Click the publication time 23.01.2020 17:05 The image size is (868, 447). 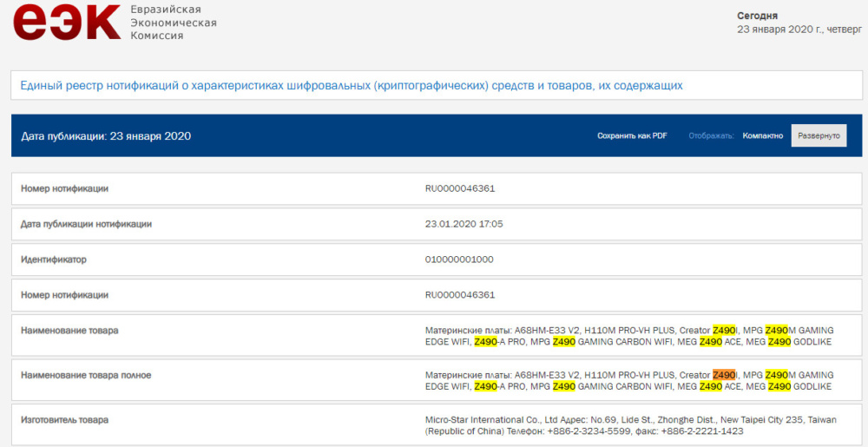pyautogui.click(x=464, y=224)
